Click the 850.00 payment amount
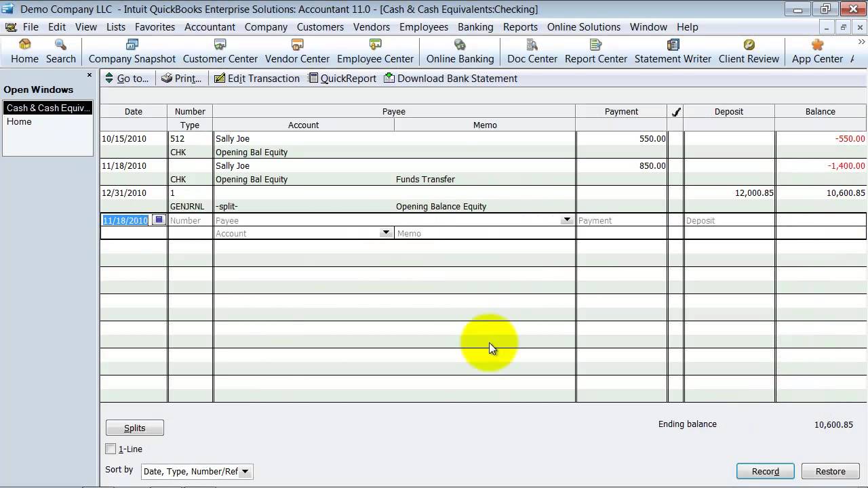 (652, 165)
